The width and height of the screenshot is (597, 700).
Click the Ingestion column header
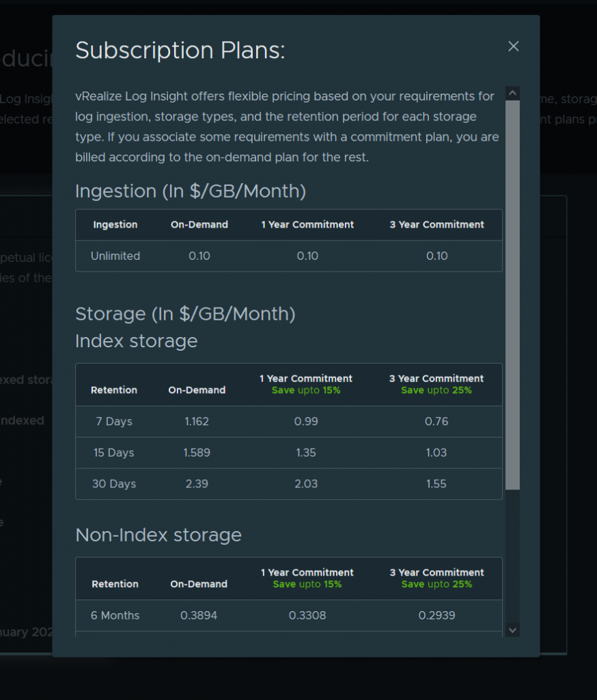point(115,224)
